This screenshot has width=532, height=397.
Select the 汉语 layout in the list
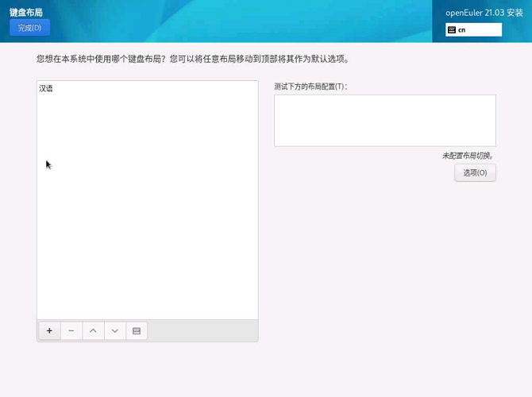coord(46,89)
